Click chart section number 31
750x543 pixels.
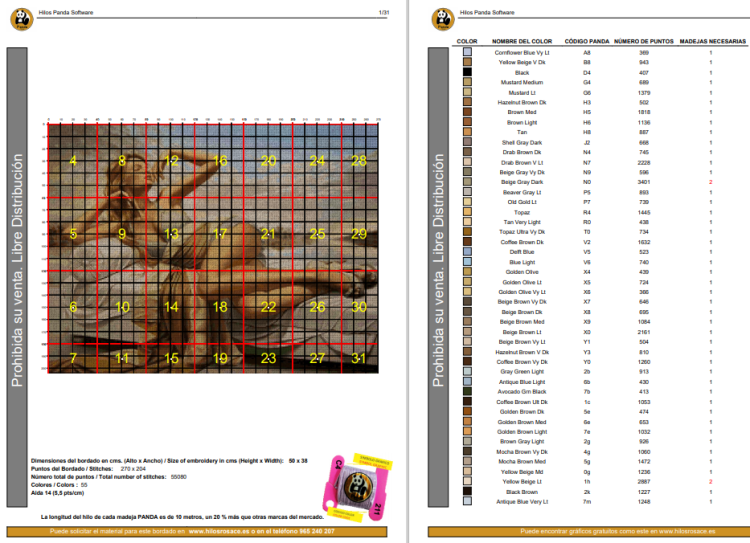point(359,358)
